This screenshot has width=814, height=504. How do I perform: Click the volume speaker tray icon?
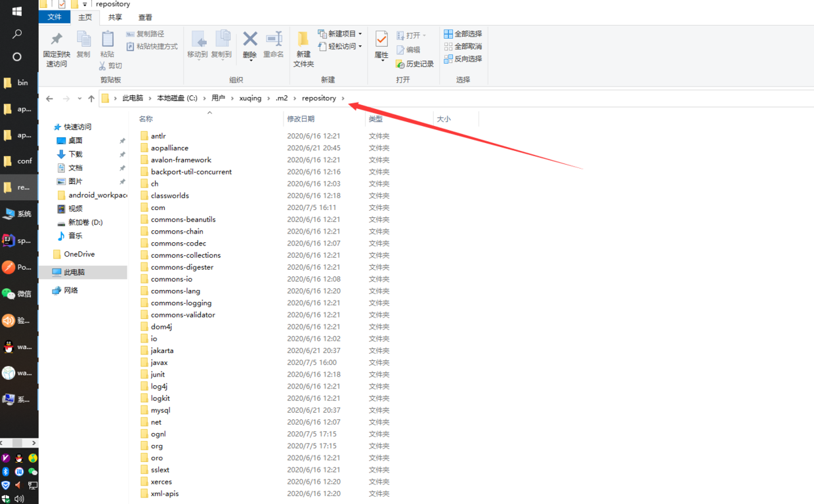[18, 499]
